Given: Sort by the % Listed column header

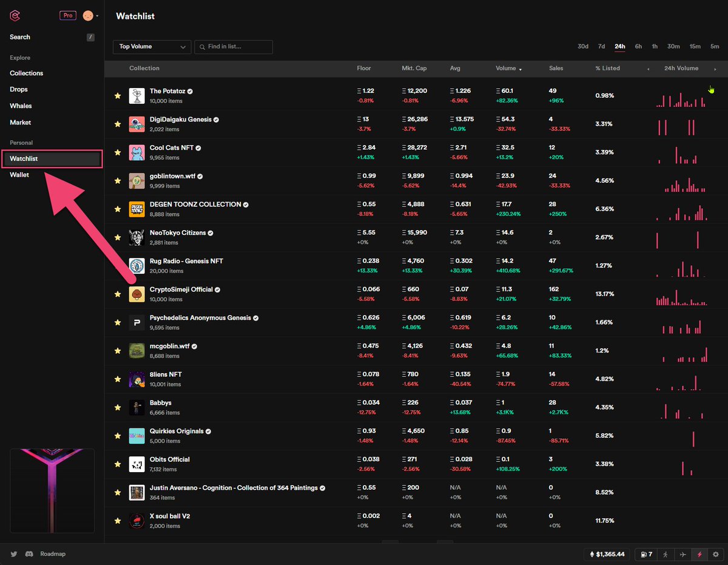Looking at the screenshot, I should pos(608,69).
